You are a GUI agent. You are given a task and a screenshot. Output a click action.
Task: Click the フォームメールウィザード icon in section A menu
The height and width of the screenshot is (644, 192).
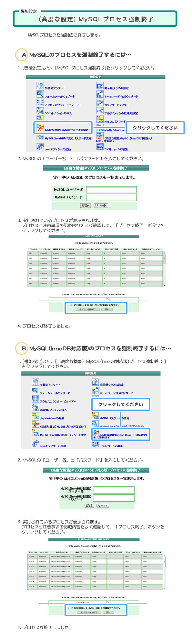[40, 94]
